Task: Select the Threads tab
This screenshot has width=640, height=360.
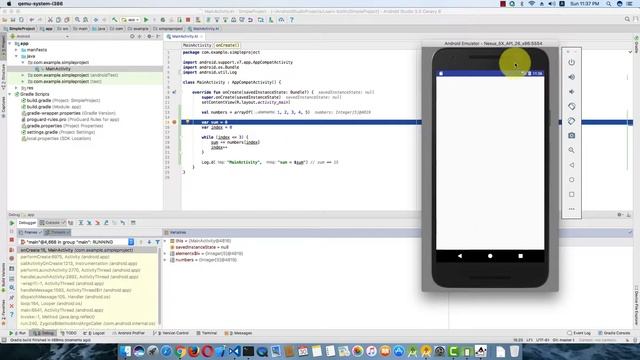Action: click(58, 232)
